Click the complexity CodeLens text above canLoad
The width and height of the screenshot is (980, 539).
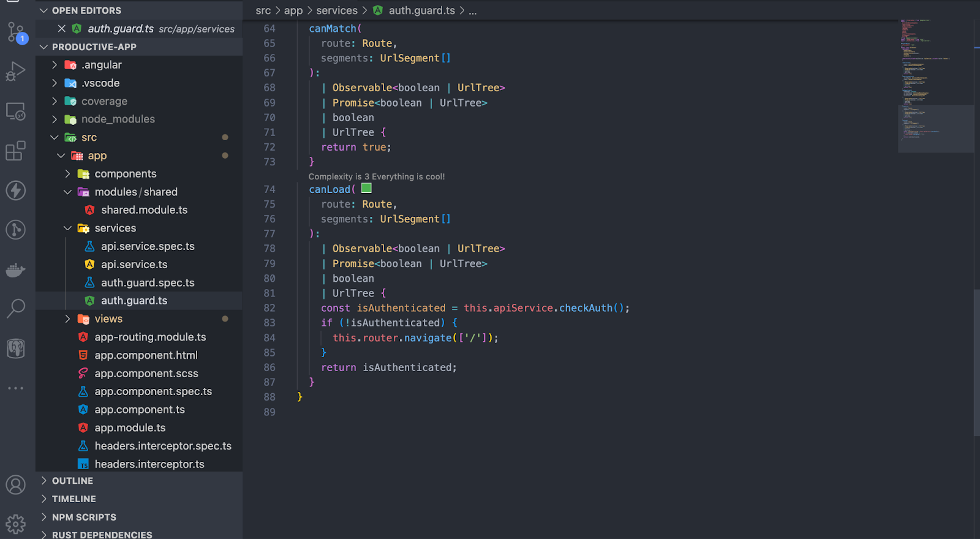pyautogui.click(x=377, y=176)
